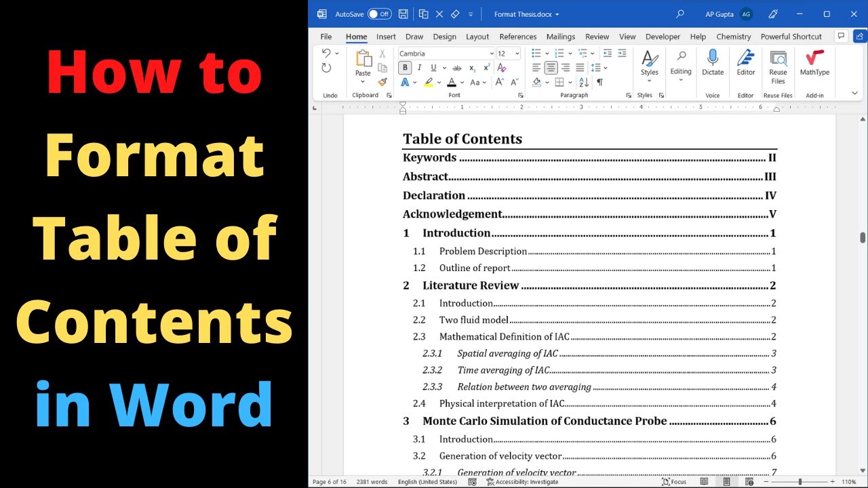Viewport: 868px width, 488px height.
Task: Click the Shading paint bucket icon
Action: coord(536,82)
